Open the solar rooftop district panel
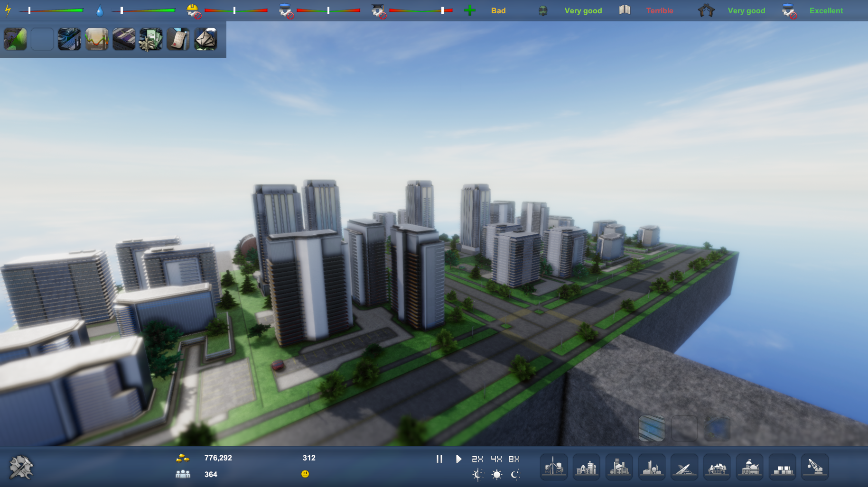Image resolution: width=868 pixels, height=487 pixels. pos(124,39)
